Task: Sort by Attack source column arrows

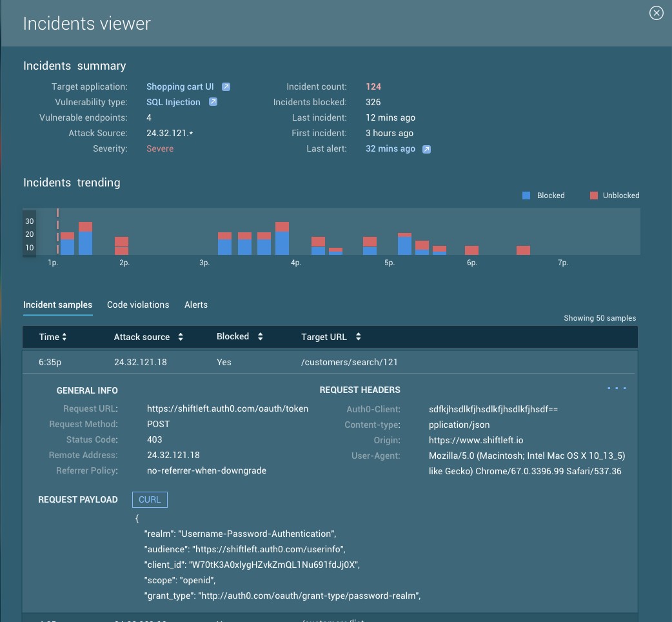Action: tap(181, 337)
